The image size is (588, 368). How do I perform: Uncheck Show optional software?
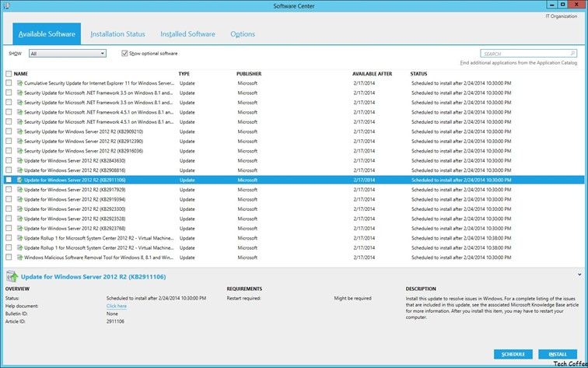click(x=124, y=53)
